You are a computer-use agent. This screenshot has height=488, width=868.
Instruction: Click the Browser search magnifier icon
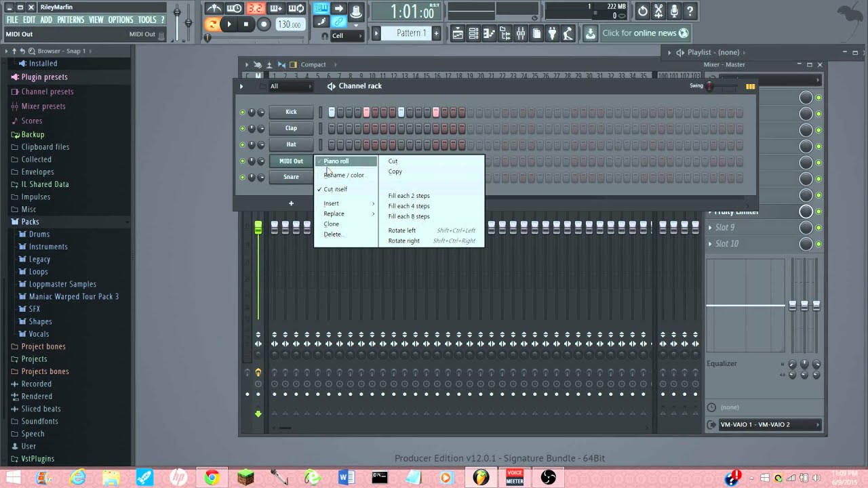(x=31, y=51)
